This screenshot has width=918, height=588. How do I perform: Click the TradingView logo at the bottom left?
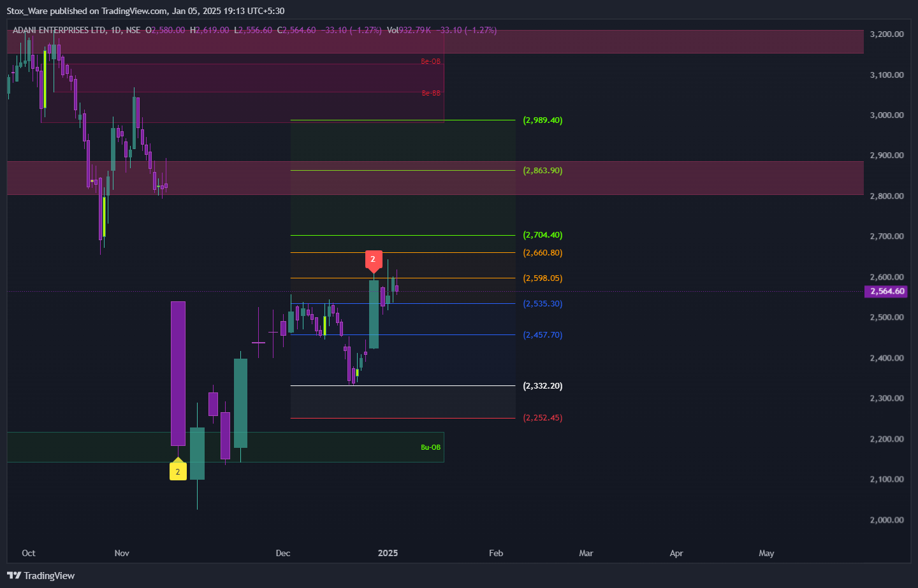coord(41,575)
